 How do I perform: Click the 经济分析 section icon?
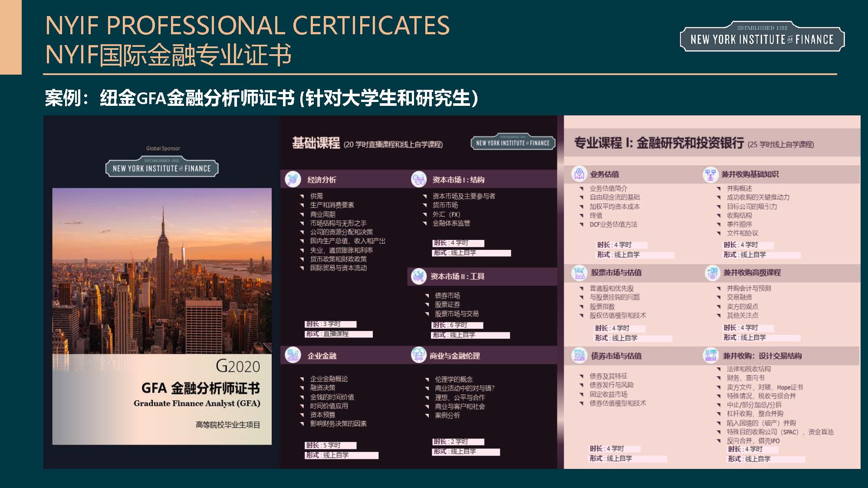coord(293,179)
